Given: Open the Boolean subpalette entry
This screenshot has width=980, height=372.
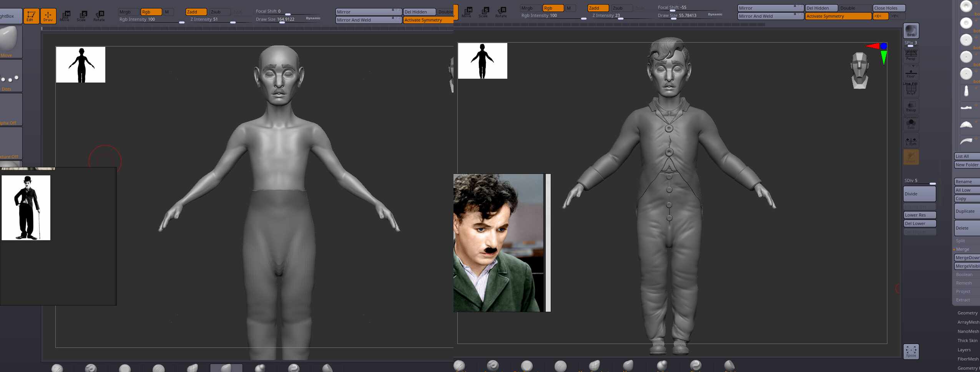Looking at the screenshot, I should coord(964,274).
